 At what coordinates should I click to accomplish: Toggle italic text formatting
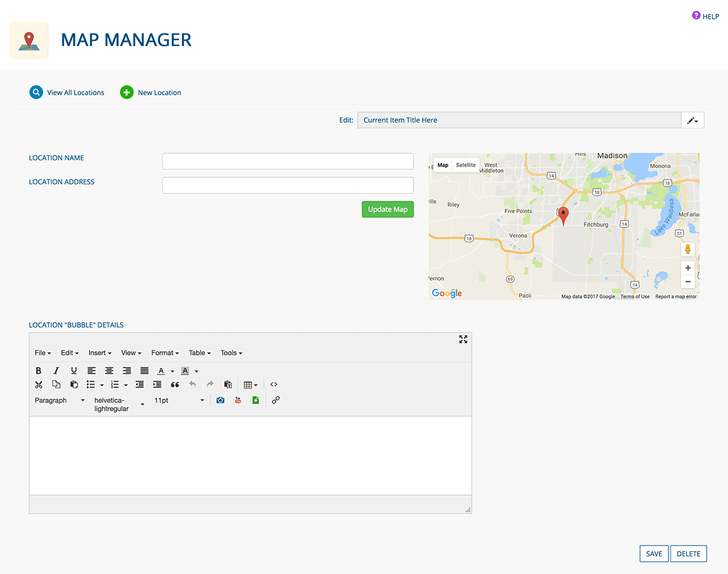pos(56,371)
